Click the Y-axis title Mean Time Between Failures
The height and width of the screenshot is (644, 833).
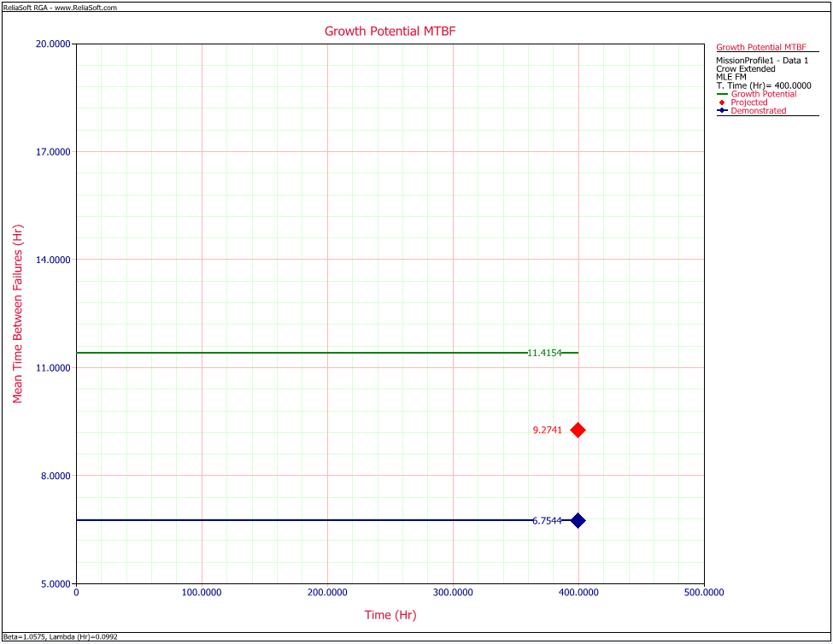(x=18, y=313)
